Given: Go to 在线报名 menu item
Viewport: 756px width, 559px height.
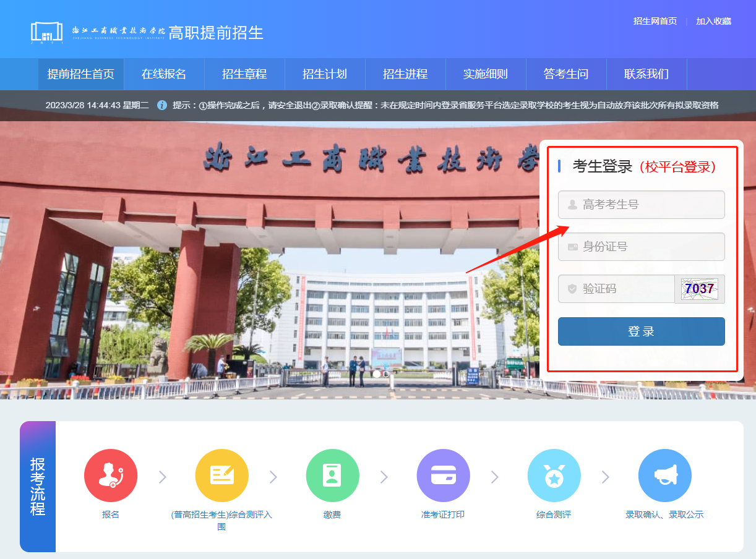Looking at the screenshot, I should tap(164, 74).
